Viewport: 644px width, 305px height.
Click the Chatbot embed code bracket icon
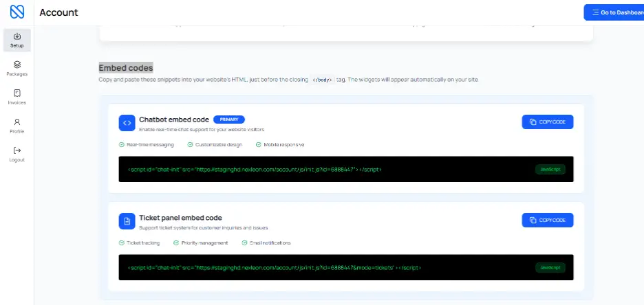[127, 123]
